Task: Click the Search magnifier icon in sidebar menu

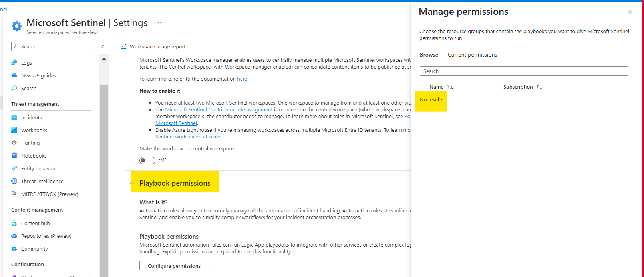Action: pyautogui.click(x=14, y=88)
